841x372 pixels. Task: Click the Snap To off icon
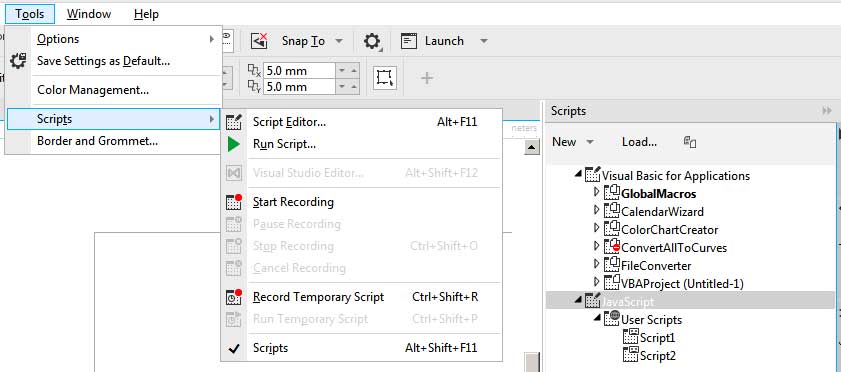(260, 41)
